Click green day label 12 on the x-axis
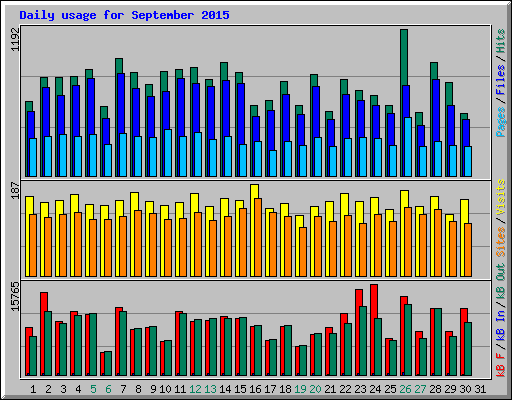The width and height of the screenshot is (512, 400). [195, 389]
